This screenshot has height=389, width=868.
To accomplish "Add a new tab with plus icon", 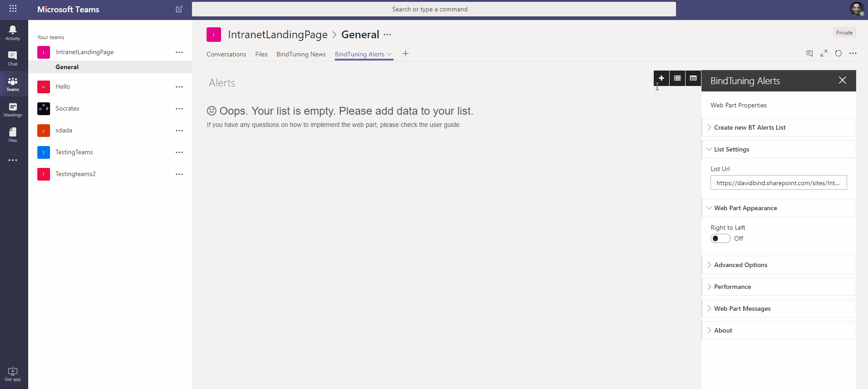I will point(405,54).
